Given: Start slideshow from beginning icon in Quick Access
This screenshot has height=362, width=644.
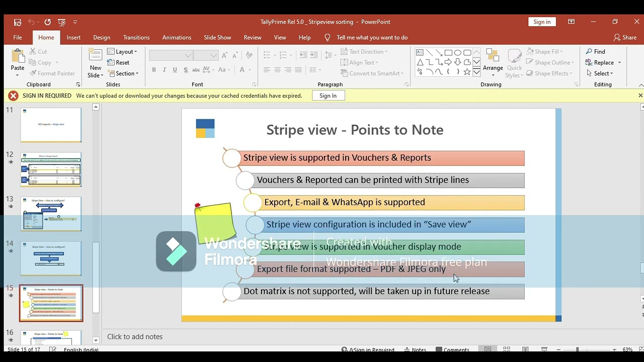Looking at the screenshot, I should (x=62, y=22).
